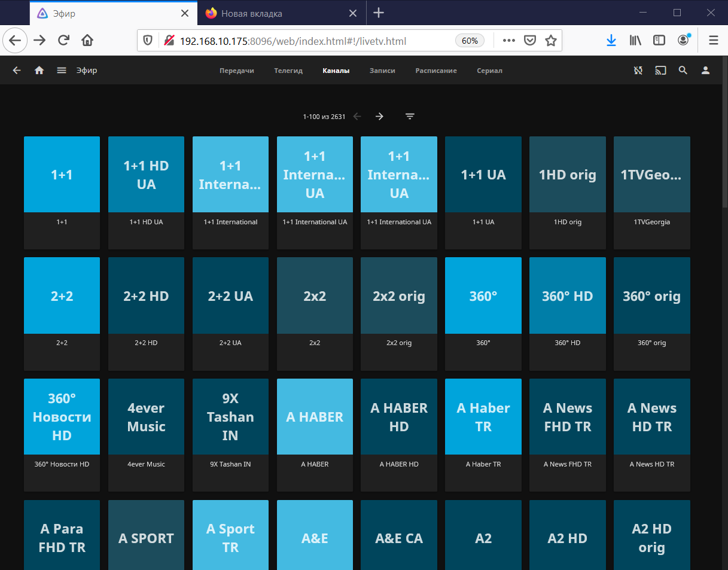Open the Firefox Library icon
The width and height of the screenshot is (728, 570).
(x=635, y=40)
